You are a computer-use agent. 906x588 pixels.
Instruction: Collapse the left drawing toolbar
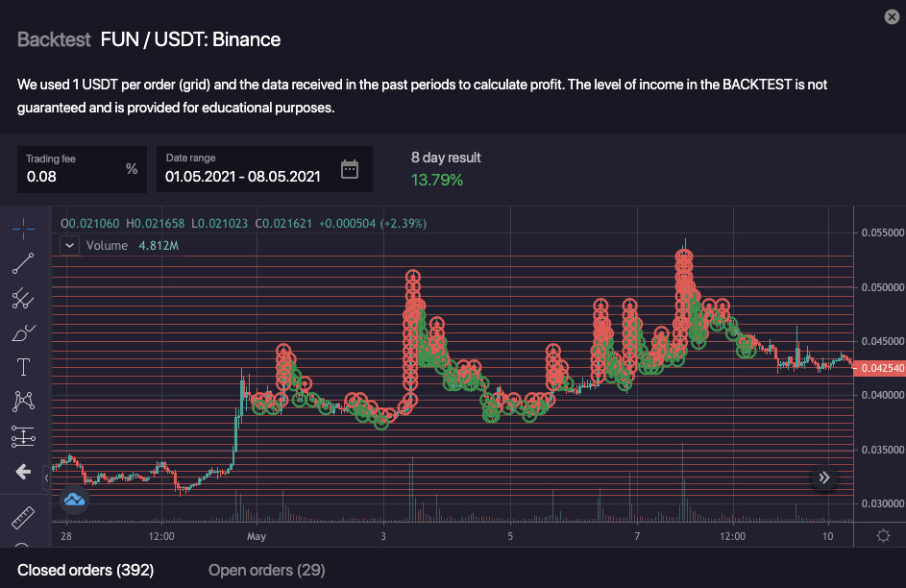click(x=47, y=477)
